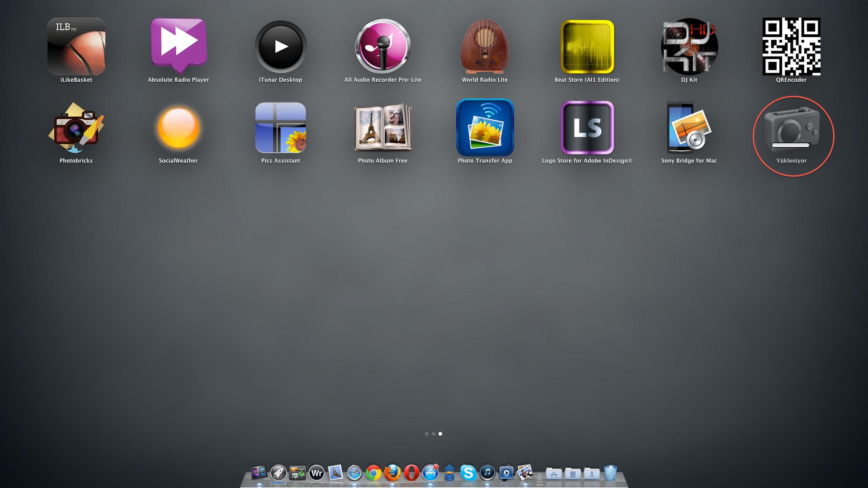This screenshot has height=488, width=868.
Task: Open World Radio Lite
Action: click(x=485, y=47)
